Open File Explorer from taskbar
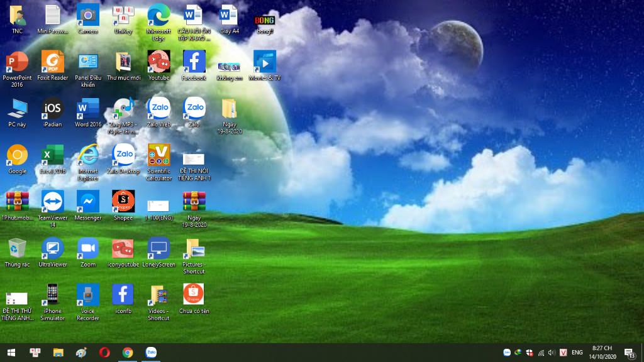Screen dimensions: 644x362 58,353
